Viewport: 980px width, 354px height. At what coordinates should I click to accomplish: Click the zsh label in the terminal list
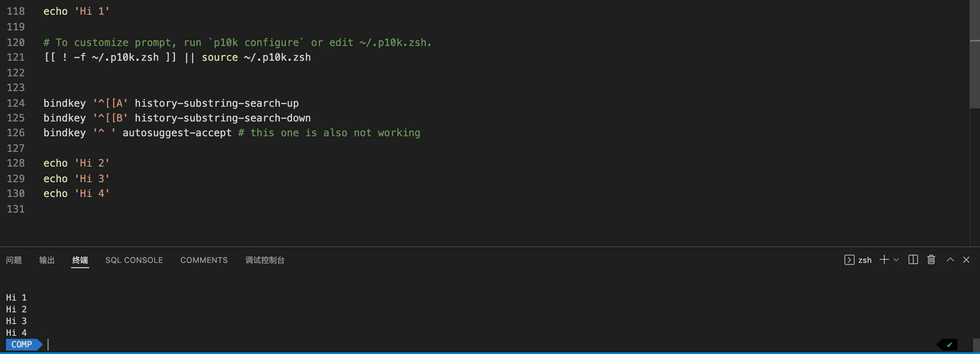coord(865,260)
